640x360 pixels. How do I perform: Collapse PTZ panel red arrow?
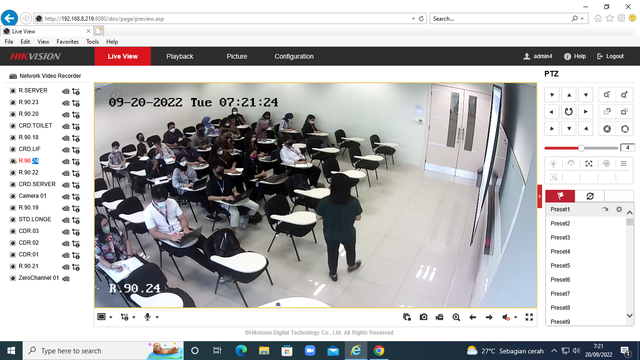540,196
